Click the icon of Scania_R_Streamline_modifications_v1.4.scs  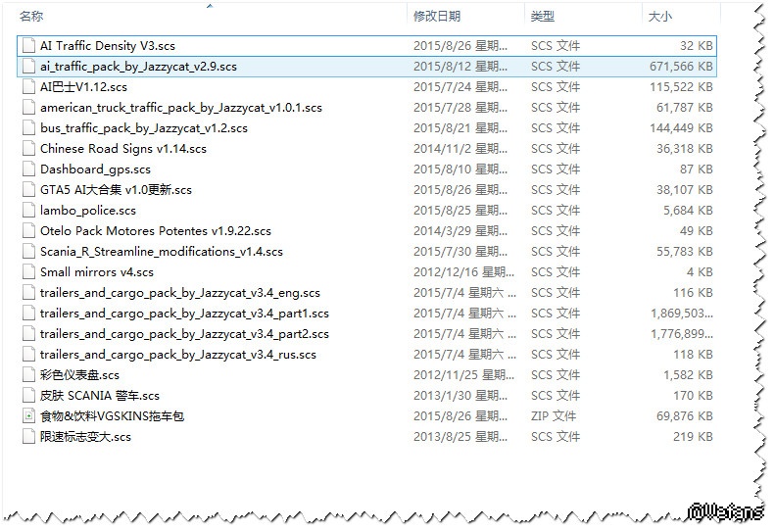pyautogui.click(x=28, y=252)
